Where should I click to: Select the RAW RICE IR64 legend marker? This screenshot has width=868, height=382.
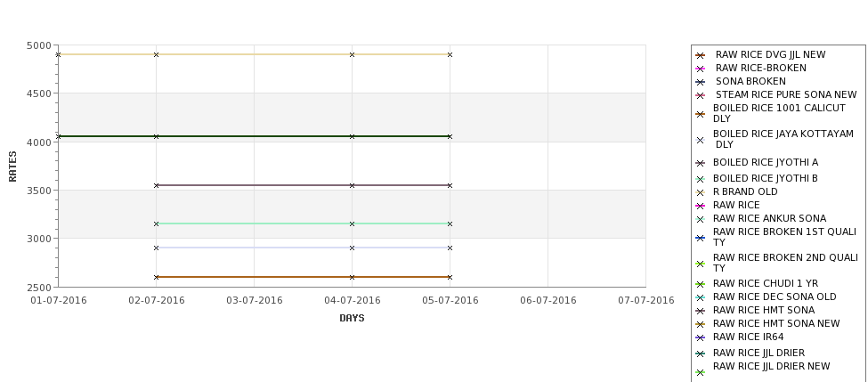pos(701,337)
